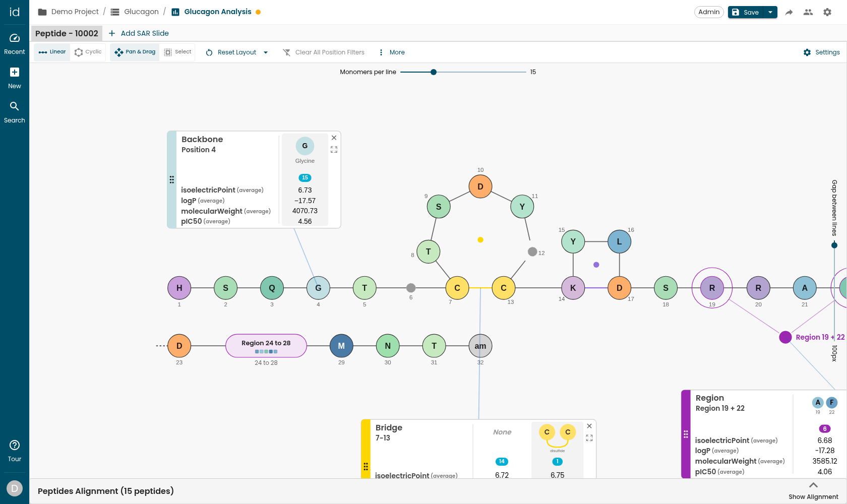Close the Backbone Position 4 card
847x504 pixels.
click(x=334, y=138)
